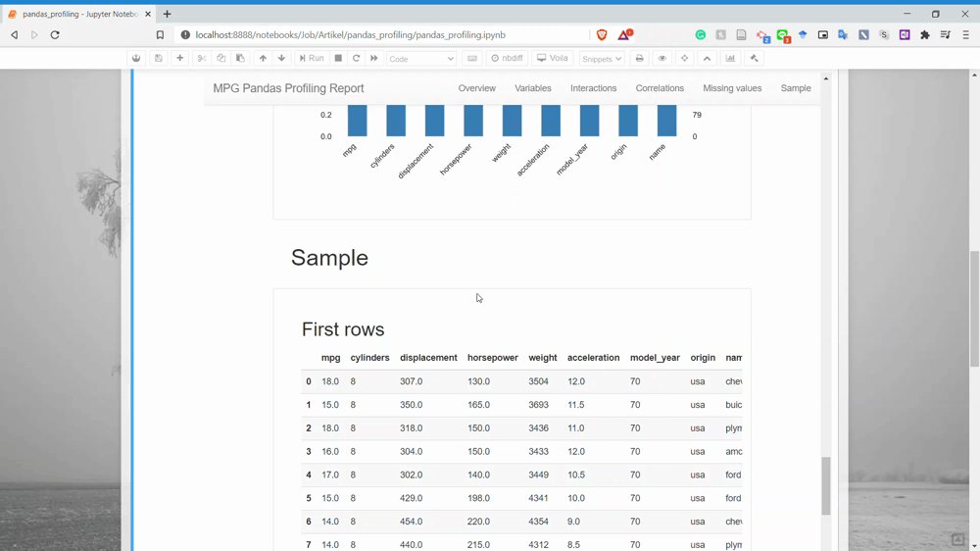Click the localhost URL address bar

[372, 35]
